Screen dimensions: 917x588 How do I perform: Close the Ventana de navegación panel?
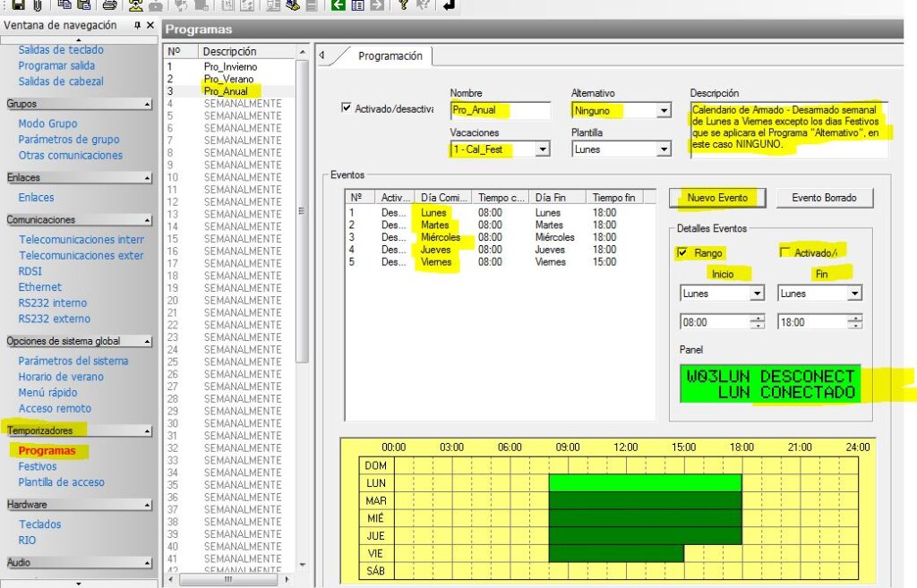(x=150, y=25)
